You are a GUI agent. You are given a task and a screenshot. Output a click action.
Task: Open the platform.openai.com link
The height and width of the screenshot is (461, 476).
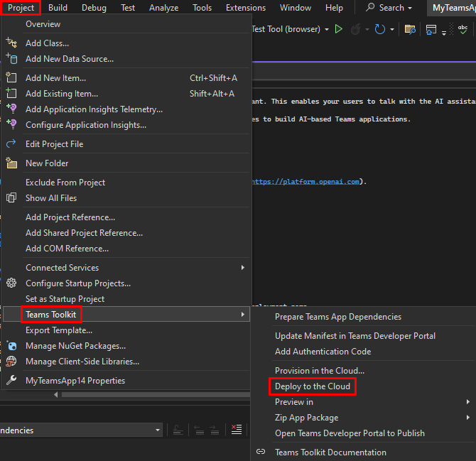click(x=305, y=182)
